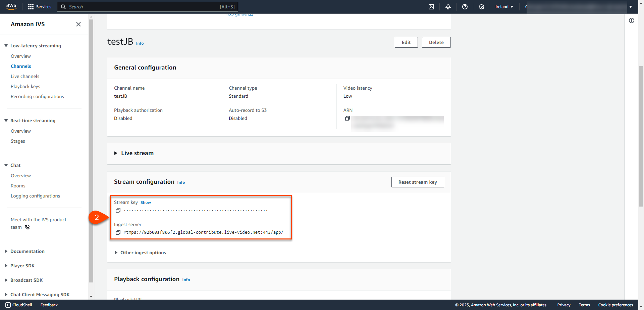Expand the Documentation section
This screenshot has height=310, width=644.
(x=6, y=251)
